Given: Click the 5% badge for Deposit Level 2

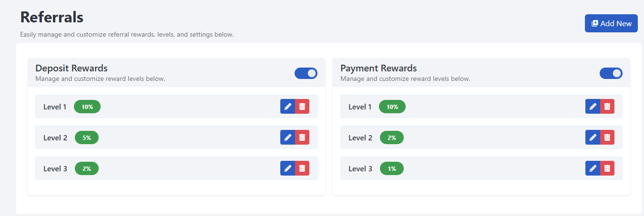Looking at the screenshot, I should (x=87, y=138).
